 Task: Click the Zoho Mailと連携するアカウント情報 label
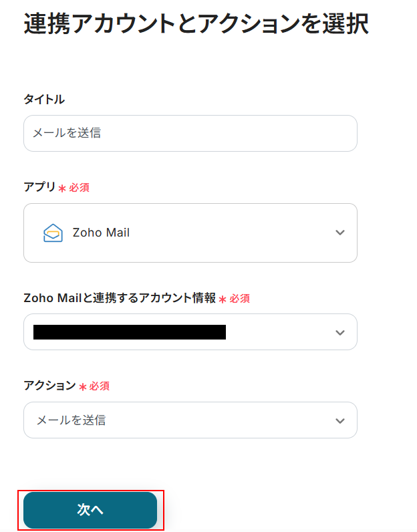click(x=120, y=299)
